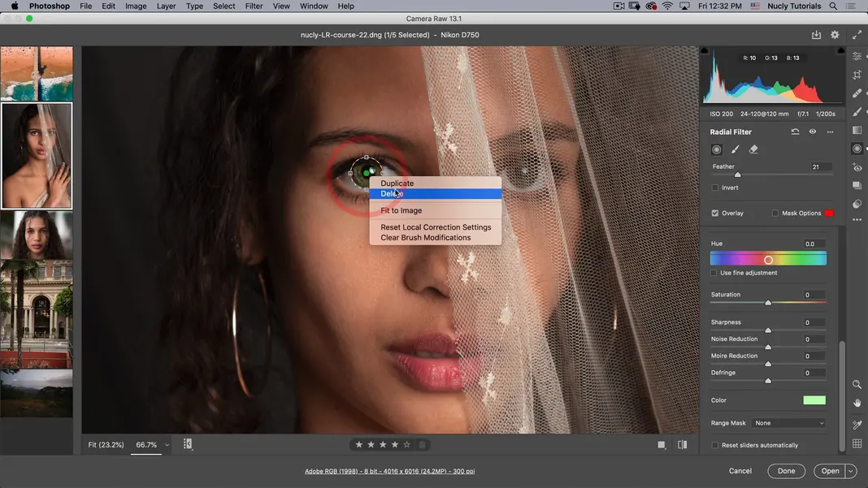Open the Layer menu in menu bar

pyautogui.click(x=166, y=6)
